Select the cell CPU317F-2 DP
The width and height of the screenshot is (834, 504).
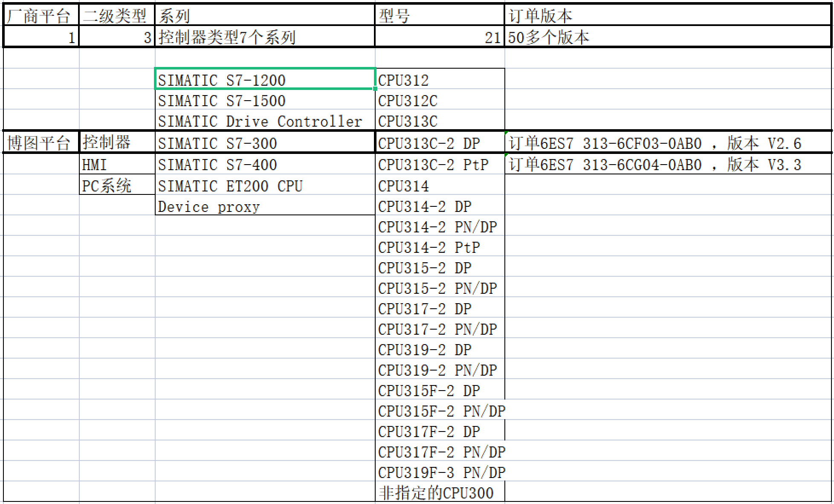tap(440, 430)
